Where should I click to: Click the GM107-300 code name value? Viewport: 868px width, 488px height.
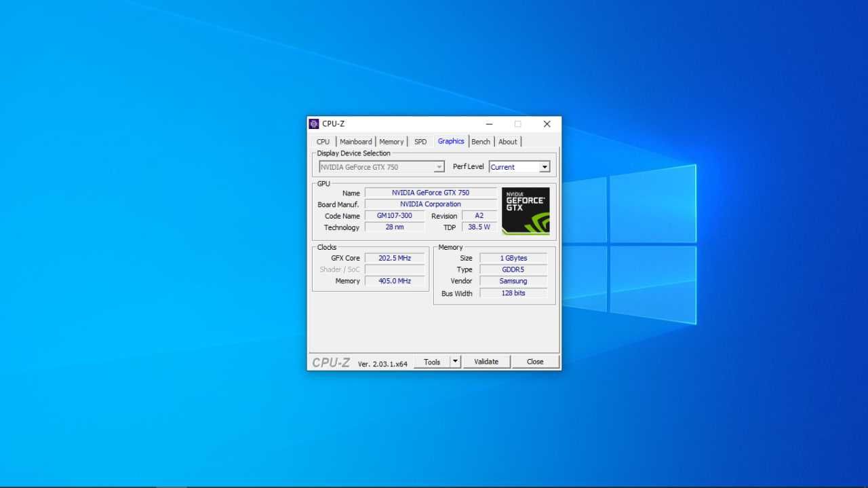point(395,216)
